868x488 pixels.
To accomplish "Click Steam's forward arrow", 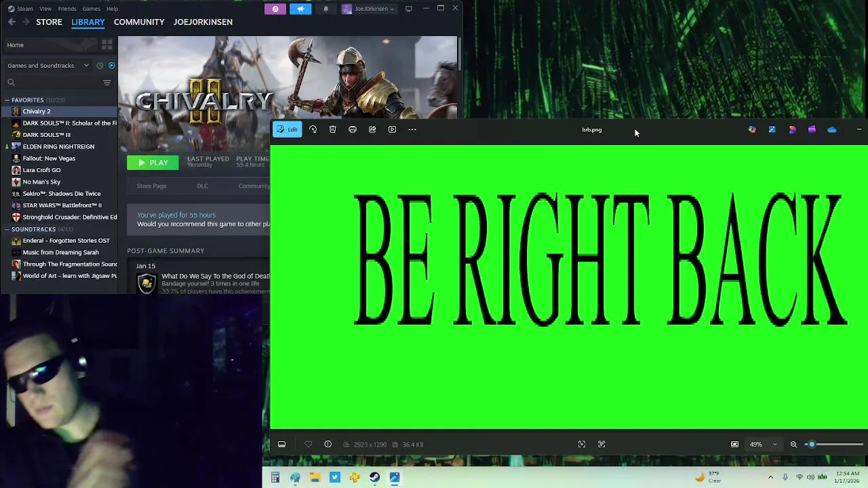I will coord(26,22).
